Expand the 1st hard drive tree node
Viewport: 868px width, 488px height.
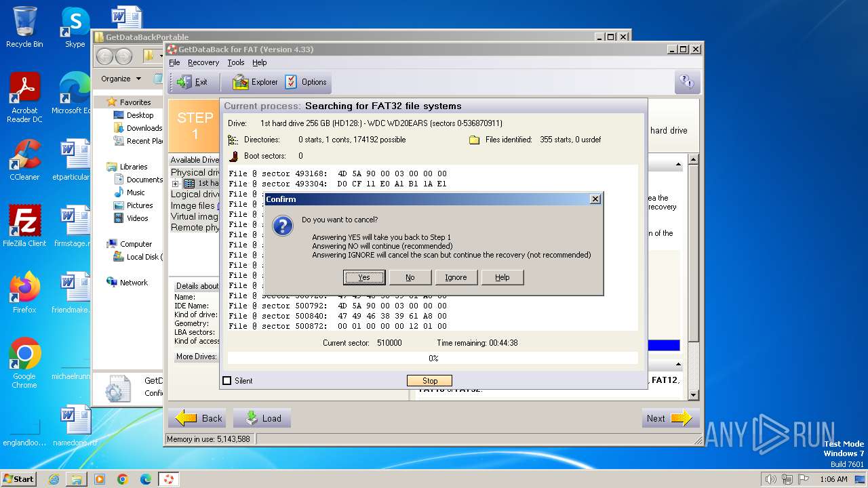[175, 184]
